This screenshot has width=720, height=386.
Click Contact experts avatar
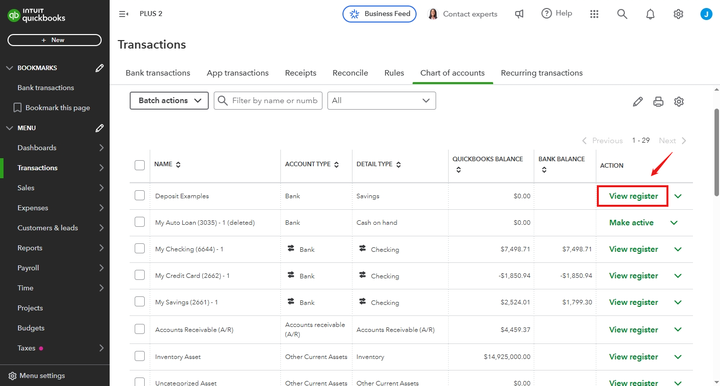[x=433, y=14]
